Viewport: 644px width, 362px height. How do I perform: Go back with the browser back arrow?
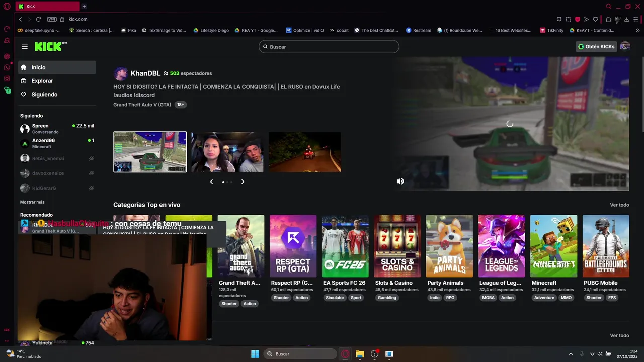coord(21,19)
